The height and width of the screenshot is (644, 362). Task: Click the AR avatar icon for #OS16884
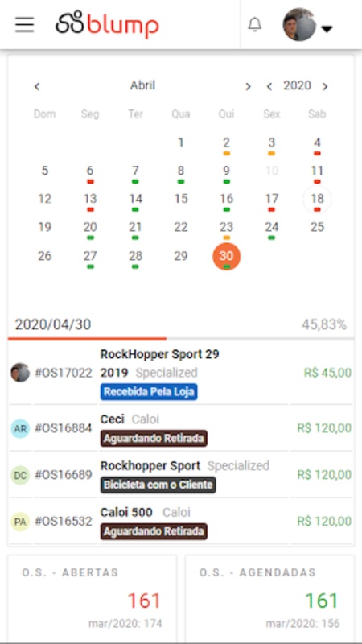pos(20,429)
